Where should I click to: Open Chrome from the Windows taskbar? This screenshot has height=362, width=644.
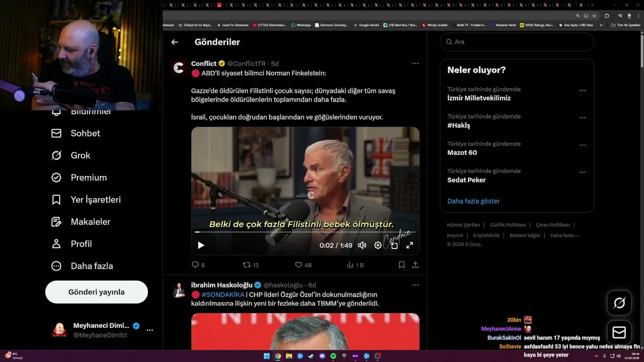278,356
